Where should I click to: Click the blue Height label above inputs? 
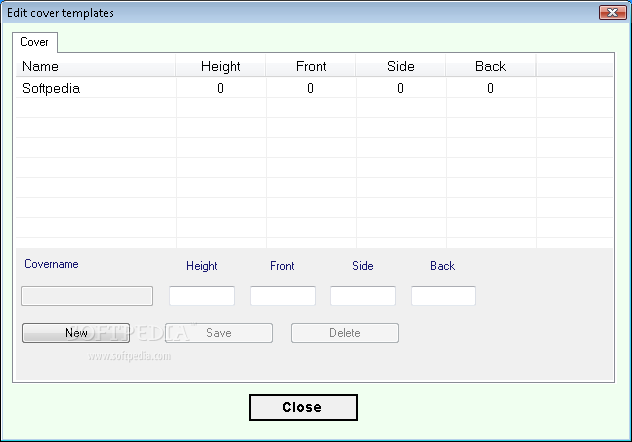202,266
